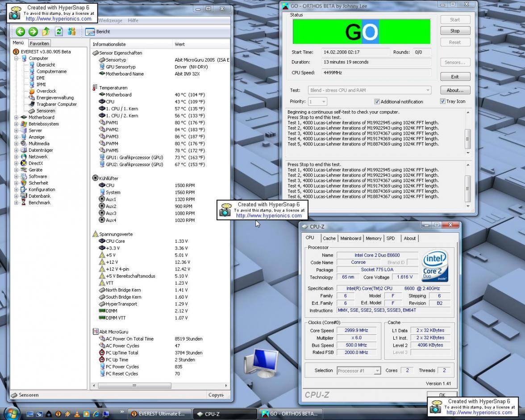Image resolution: width=525 pixels, height=420 pixels.
Task: Click the Wert column header
Action: 201,44
